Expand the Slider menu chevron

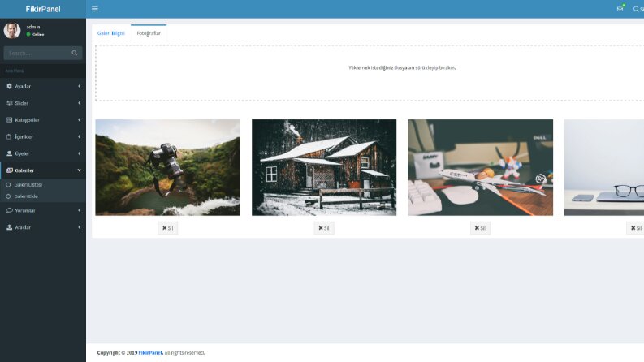80,103
